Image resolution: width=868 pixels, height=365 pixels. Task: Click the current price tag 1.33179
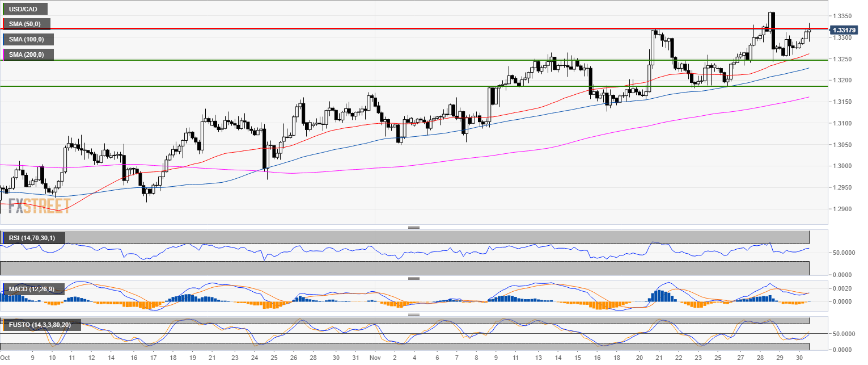click(846, 30)
